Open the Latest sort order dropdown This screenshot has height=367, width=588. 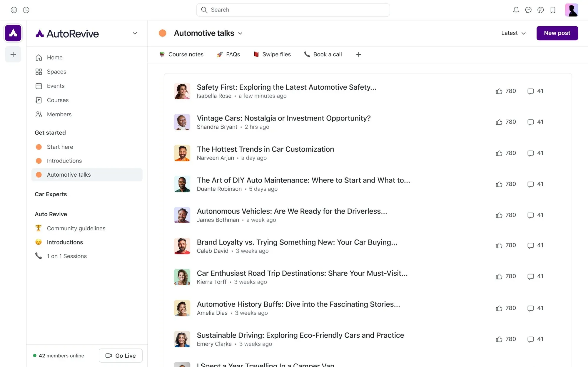(513, 33)
